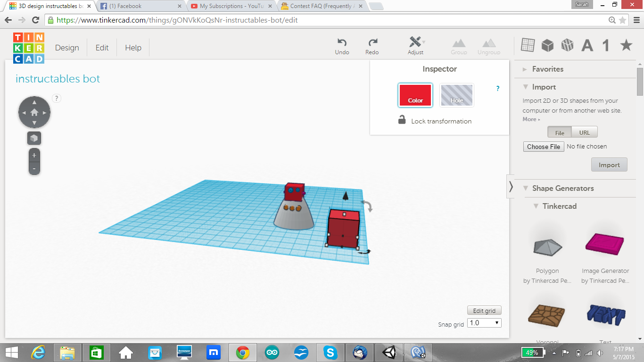The height and width of the screenshot is (362, 644).
Task: Select the Text shape generator thumbnail
Action: (605, 315)
